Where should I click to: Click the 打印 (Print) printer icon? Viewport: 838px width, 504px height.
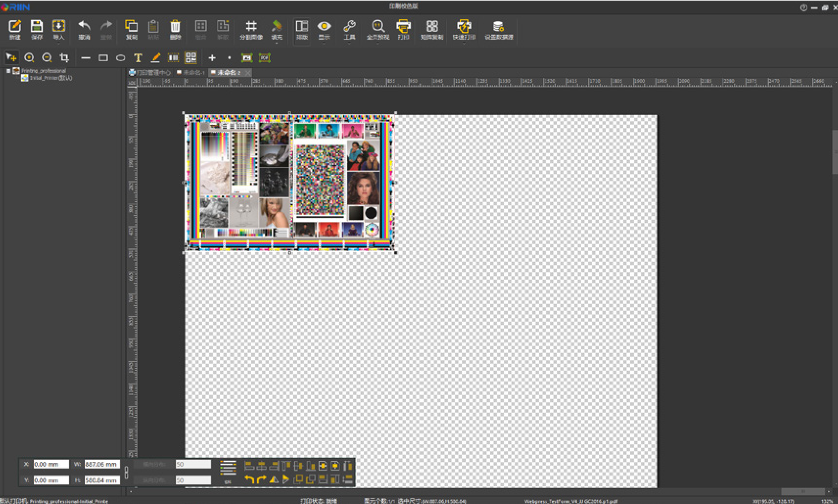tap(403, 26)
